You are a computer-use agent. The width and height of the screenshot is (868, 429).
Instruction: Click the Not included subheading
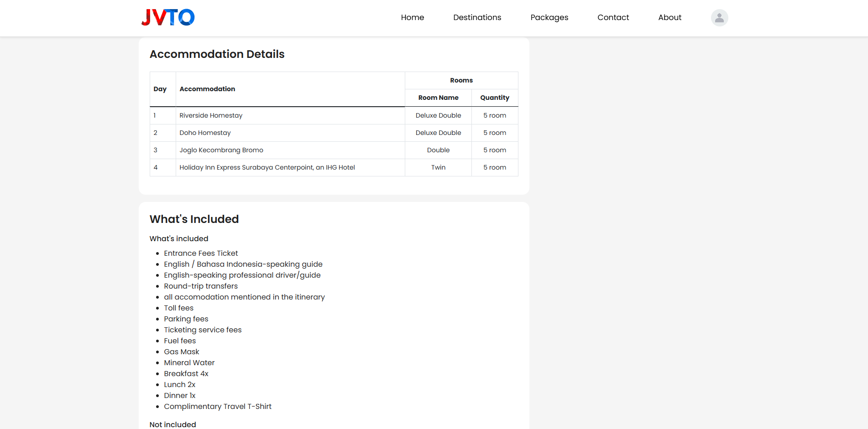(x=173, y=424)
